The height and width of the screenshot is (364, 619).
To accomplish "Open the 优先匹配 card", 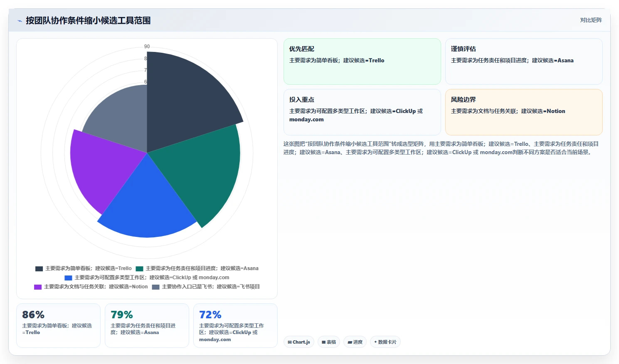I will (362, 61).
